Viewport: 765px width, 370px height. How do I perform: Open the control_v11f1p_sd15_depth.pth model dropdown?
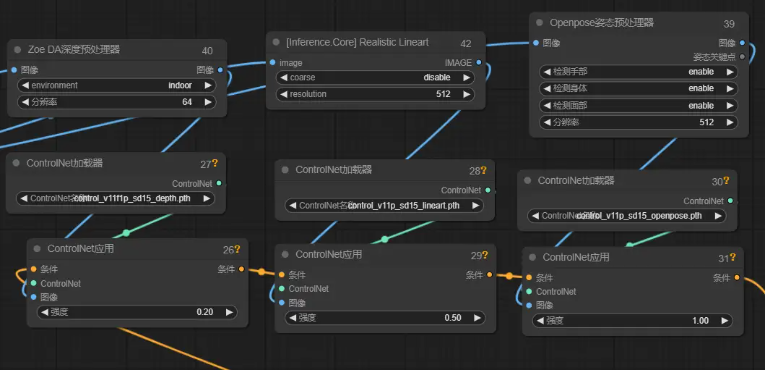coord(116,198)
